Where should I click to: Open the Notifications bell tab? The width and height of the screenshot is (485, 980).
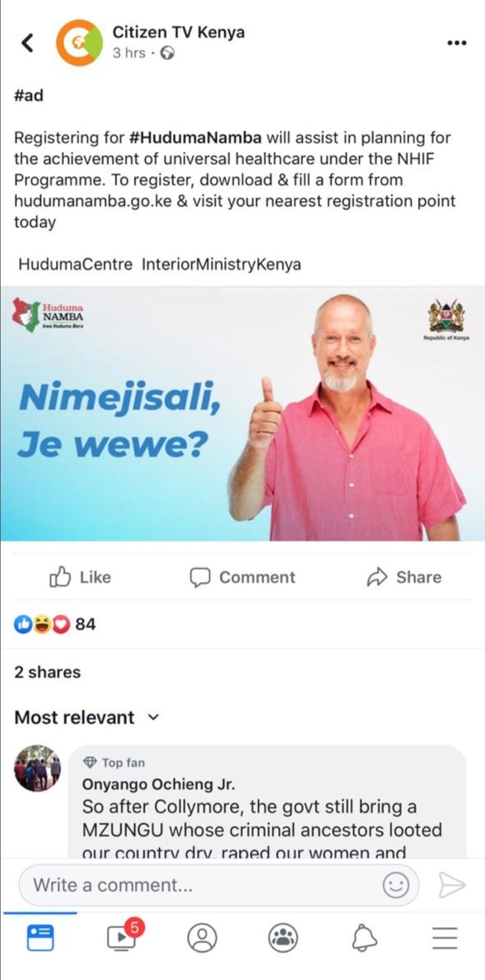[x=364, y=938]
